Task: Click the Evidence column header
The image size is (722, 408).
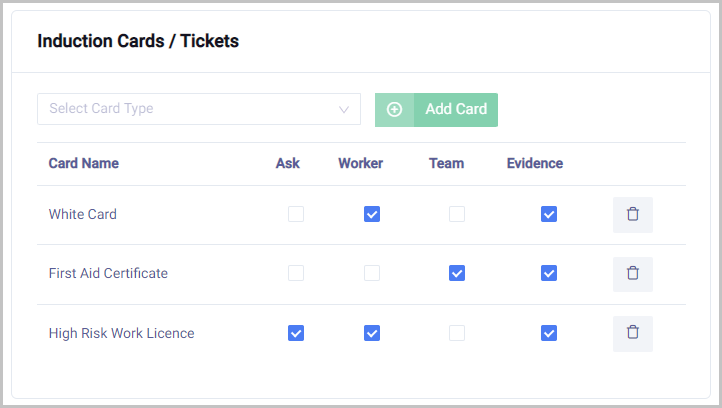Action: click(x=535, y=164)
